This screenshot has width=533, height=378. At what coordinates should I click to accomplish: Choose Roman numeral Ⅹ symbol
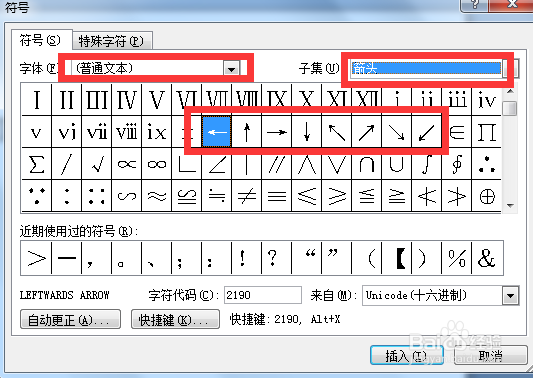307,100
